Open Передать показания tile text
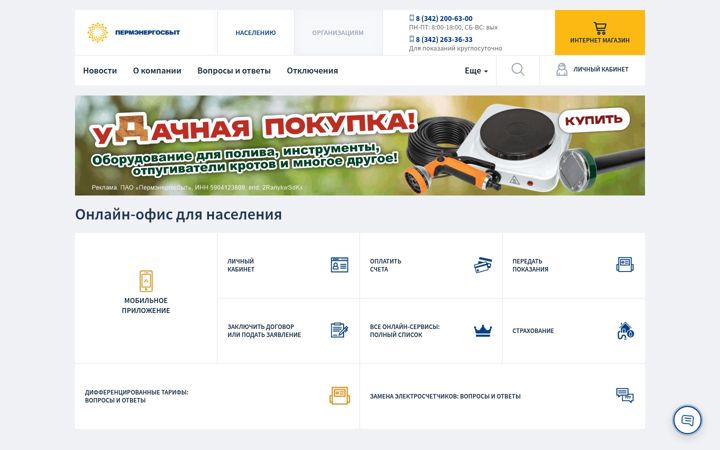Screen dimensions: 720x450 [x=530, y=265]
